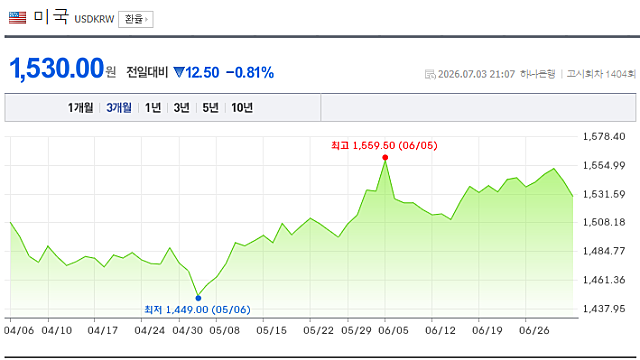Click the 06/26 date axis label
Viewport: 640px width, 360px height.
[x=534, y=331]
